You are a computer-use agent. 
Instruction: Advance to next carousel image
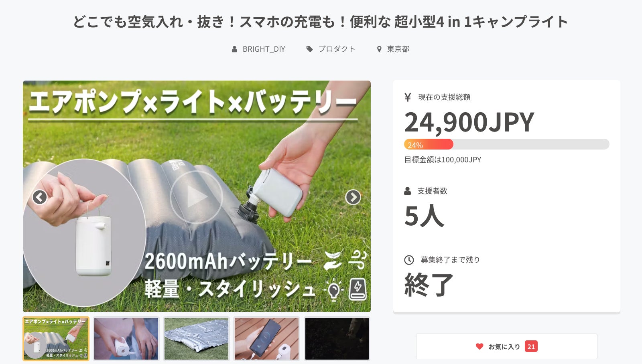(x=353, y=197)
